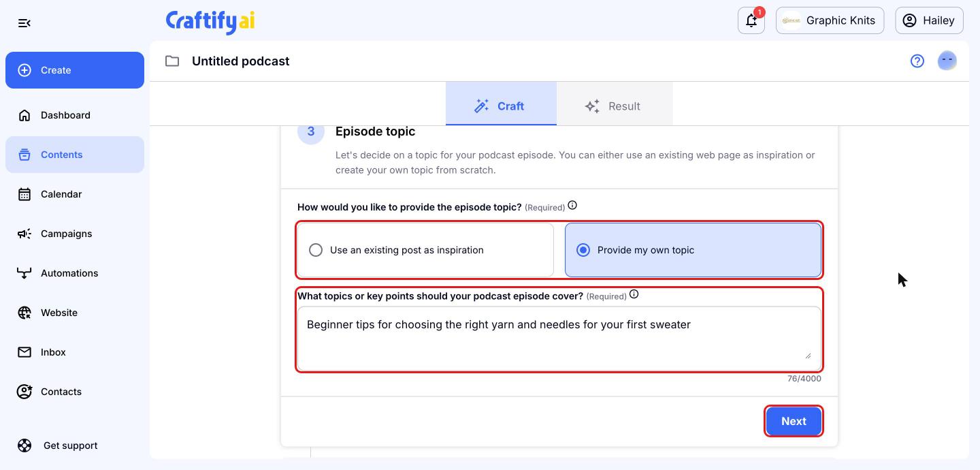Click the Contacts person icon

(x=24, y=392)
